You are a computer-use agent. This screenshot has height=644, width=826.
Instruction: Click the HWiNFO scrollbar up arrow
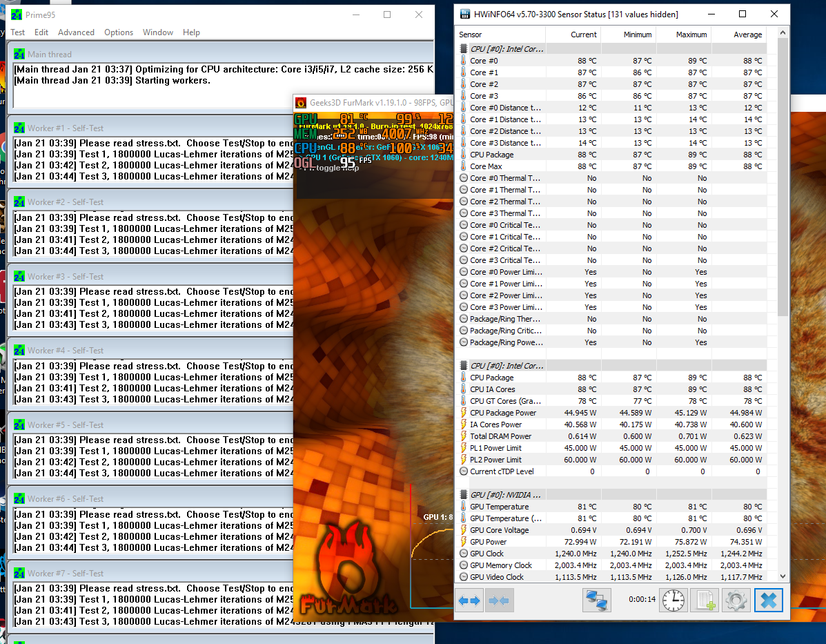[783, 32]
